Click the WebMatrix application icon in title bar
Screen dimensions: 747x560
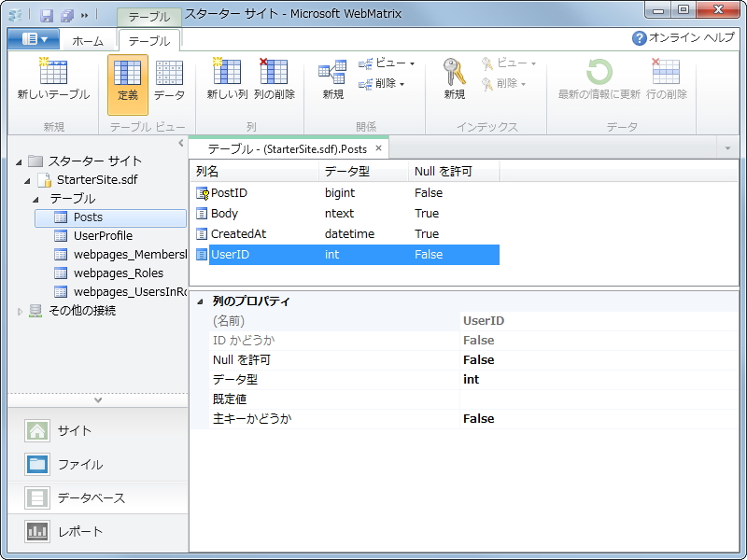coord(15,16)
